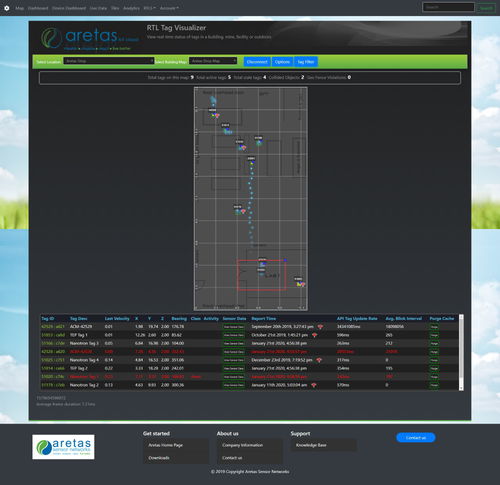
Task: View sensor data for ACM-42529 row
Action: (234, 327)
